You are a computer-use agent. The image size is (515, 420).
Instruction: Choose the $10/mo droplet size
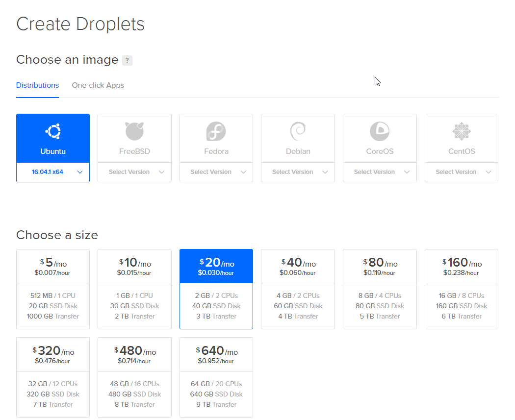pos(135,289)
